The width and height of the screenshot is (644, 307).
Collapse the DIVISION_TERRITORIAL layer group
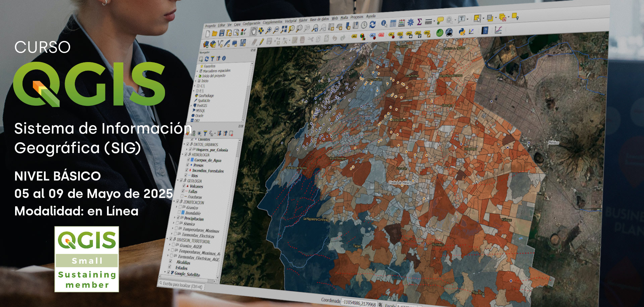(167, 239)
